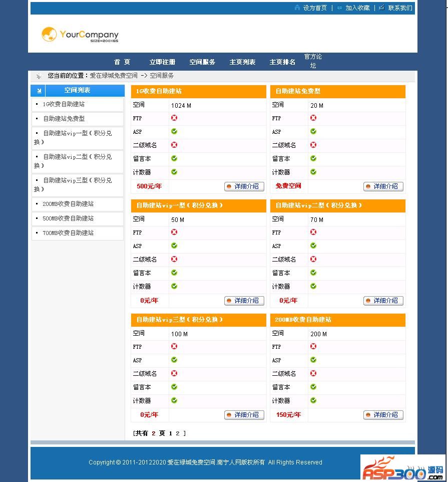
Task: Click the YourCompany globe logo
Action: (x=49, y=34)
